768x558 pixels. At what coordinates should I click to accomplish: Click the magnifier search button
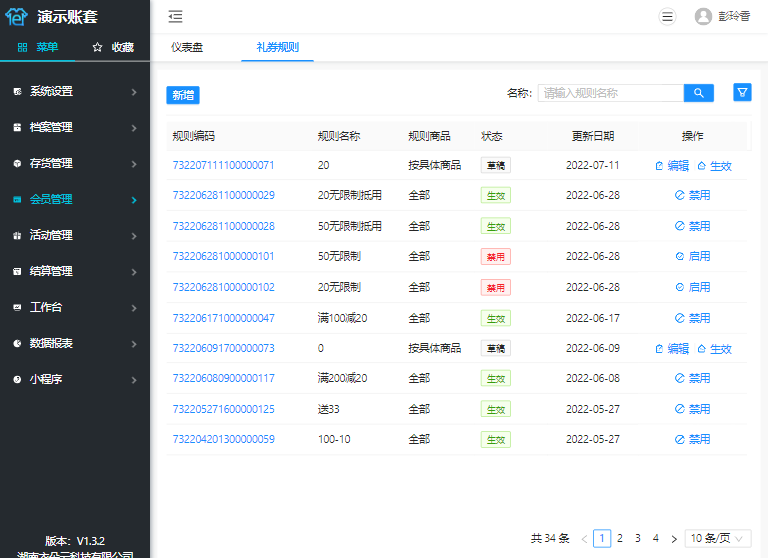click(698, 93)
